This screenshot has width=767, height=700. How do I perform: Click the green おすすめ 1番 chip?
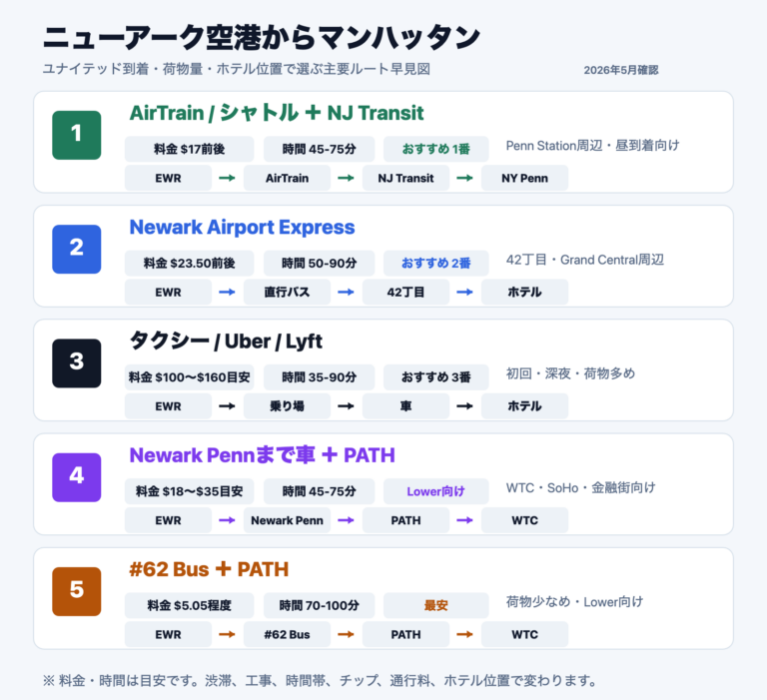[435, 149]
